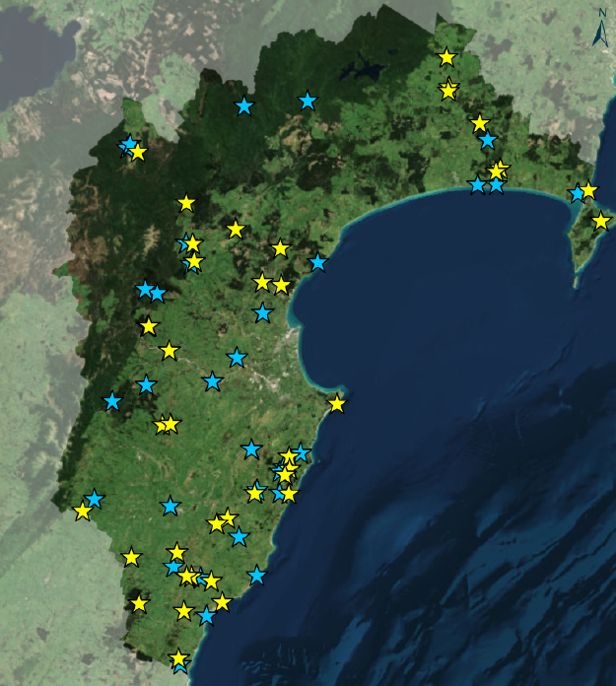Select the southernmost yellow star on the coast
The width and height of the screenshot is (616, 686).
[x=178, y=658]
